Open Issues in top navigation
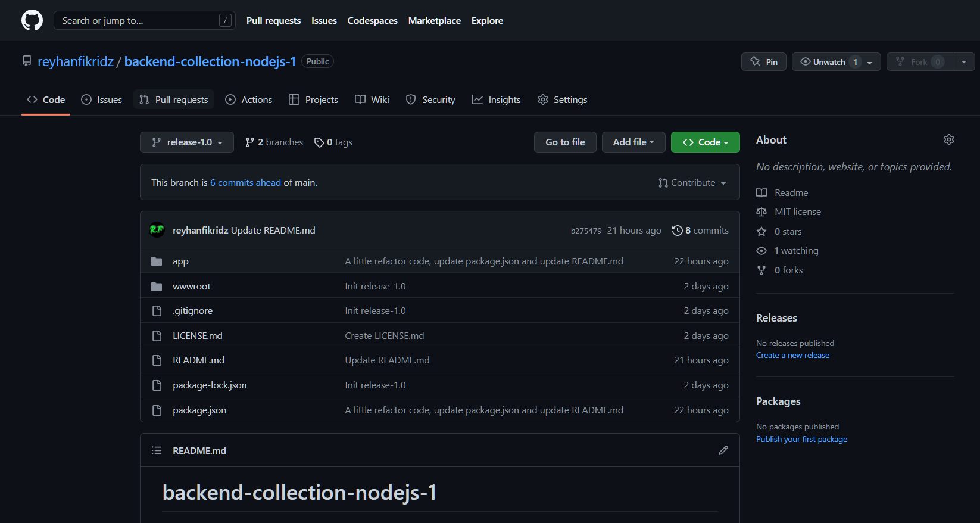This screenshot has height=523, width=980. (x=324, y=20)
